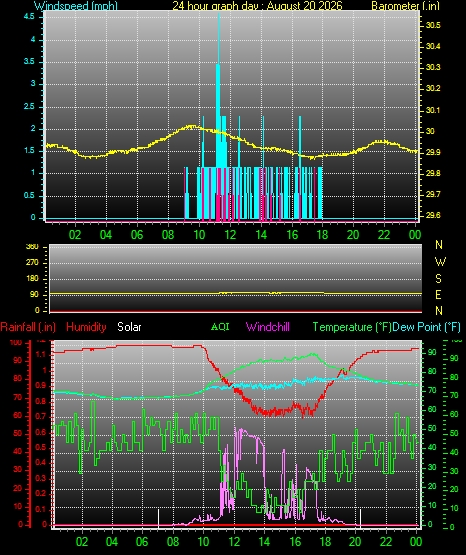
Task: Click the 4.5 value on the windspeed axis
Action: pos(29,16)
